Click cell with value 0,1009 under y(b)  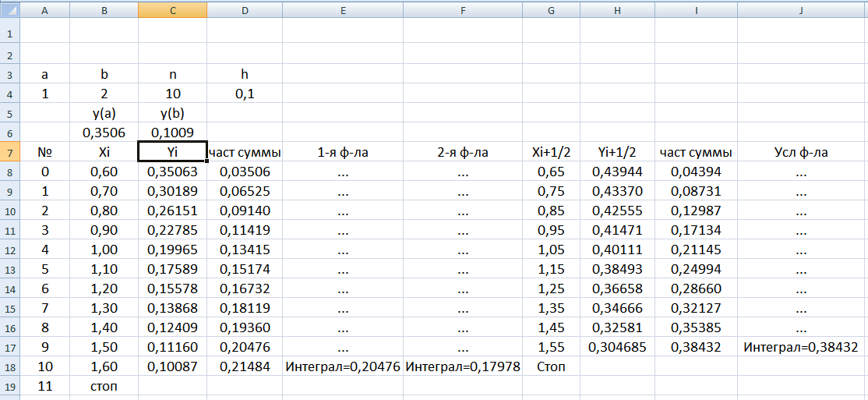(x=173, y=133)
